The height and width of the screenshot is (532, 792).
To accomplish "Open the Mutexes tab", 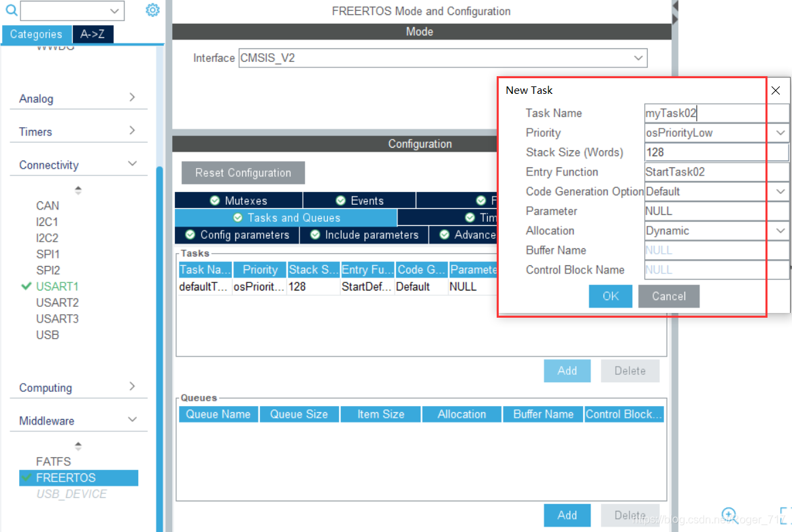I will (x=239, y=201).
